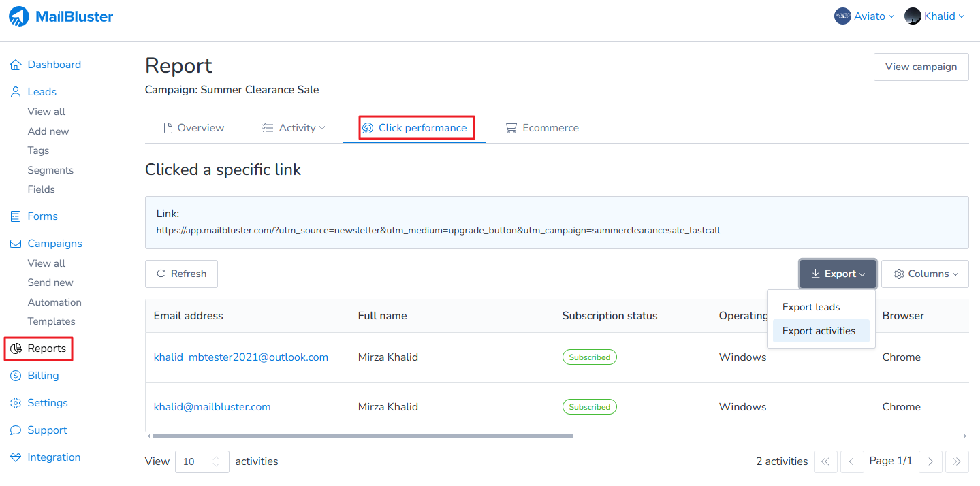Select the Reports pie chart icon

pyautogui.click(x=16, y=349)
